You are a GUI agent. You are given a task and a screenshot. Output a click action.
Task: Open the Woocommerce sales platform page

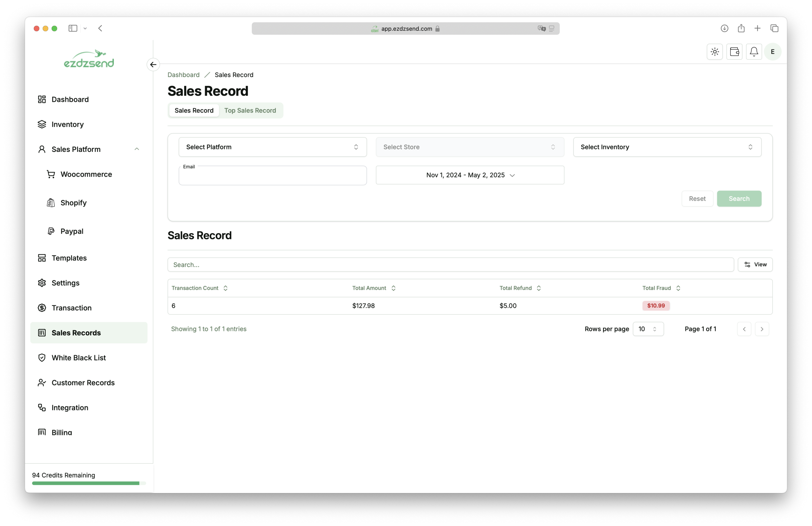tap(86, 174)
